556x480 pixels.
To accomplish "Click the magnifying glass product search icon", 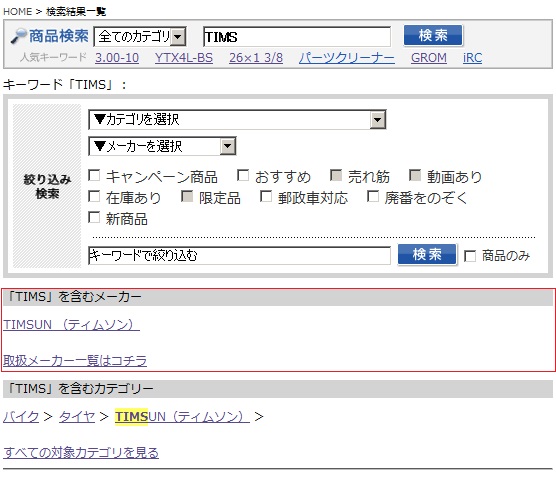I will pos(19,36).
